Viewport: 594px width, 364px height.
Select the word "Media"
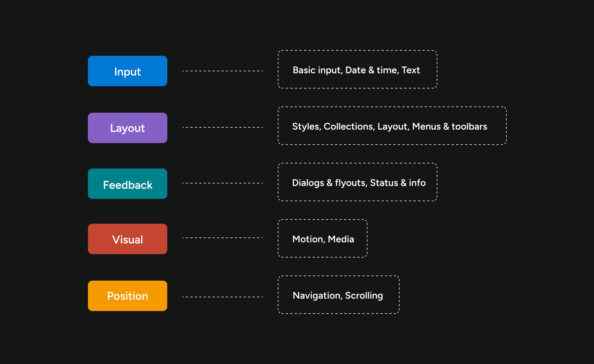click(341, 239)
